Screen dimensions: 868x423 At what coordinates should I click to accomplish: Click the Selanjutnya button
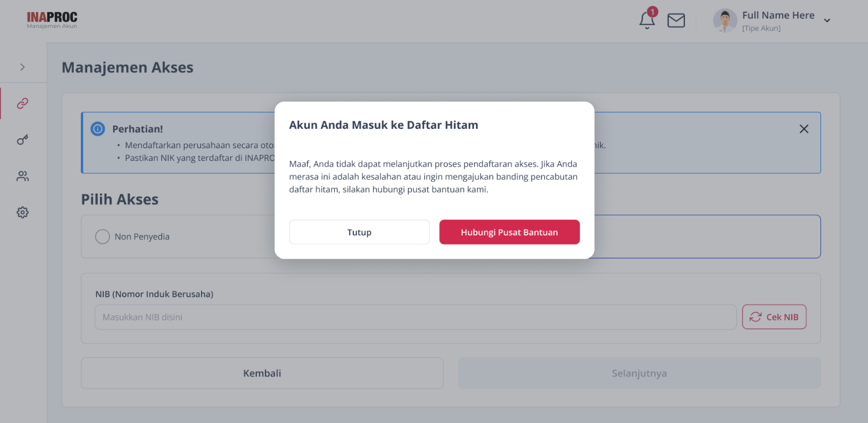point(640,373)
